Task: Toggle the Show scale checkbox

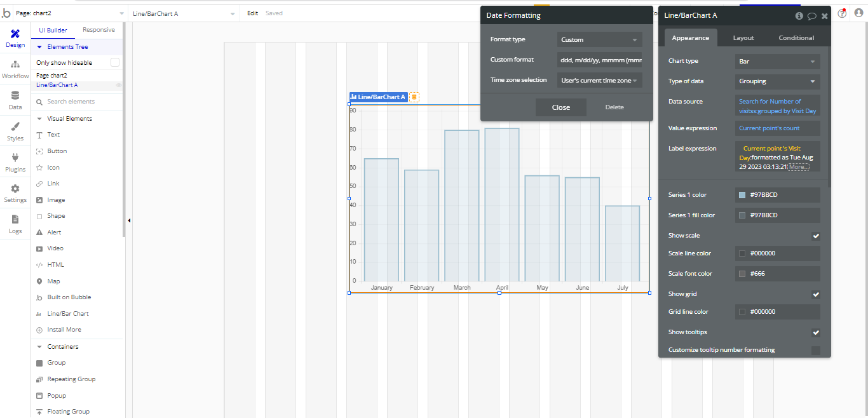Action: (x=816, y=236)
